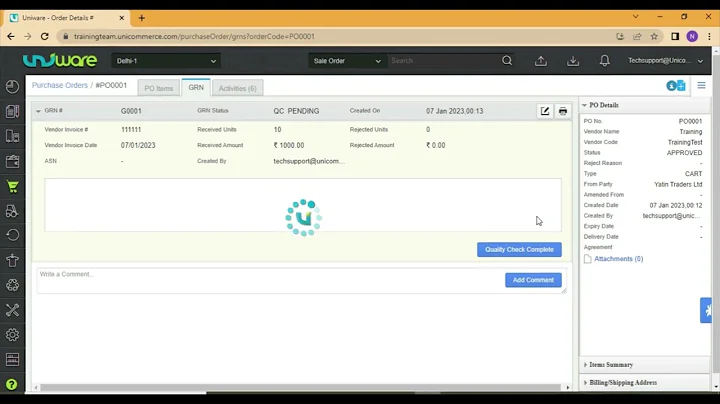Open the Purchase Orders breadcrumb link
The image size is (720, 404).
click(60, 85)
